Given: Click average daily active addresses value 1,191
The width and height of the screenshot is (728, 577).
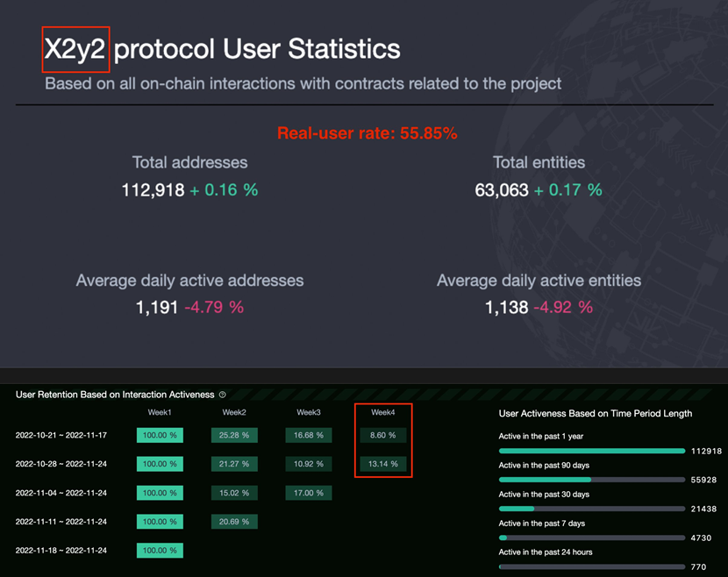Looking at the screenshot, I should point(157,307).
